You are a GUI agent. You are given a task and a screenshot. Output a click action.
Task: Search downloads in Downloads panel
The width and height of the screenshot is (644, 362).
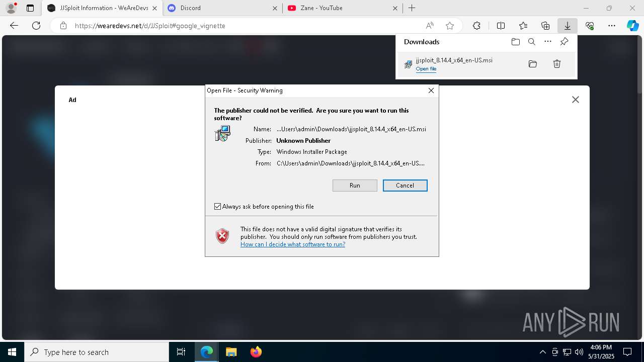pyautogui.click(x=532, y=42)
